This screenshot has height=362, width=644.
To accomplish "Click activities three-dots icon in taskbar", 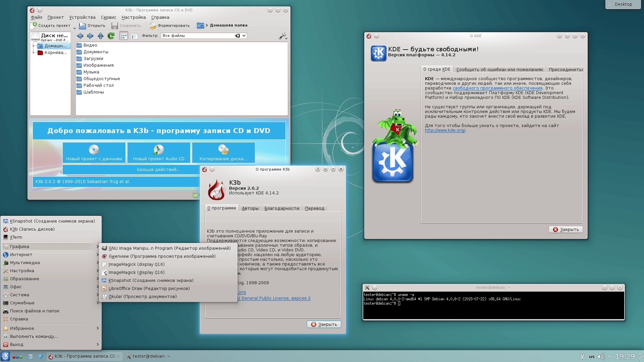I will (x=17, y=357).
